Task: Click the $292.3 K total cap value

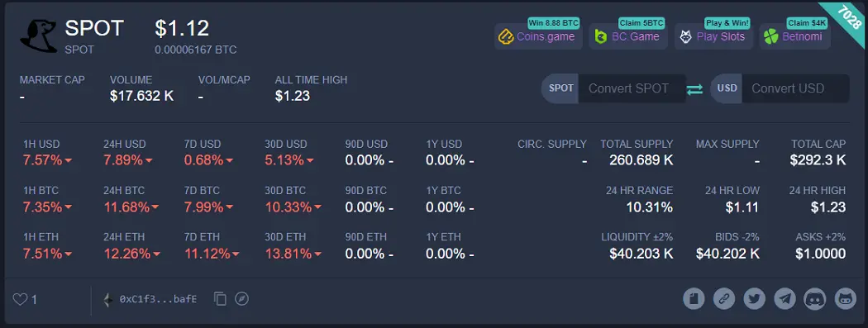Action: (818, 160)
